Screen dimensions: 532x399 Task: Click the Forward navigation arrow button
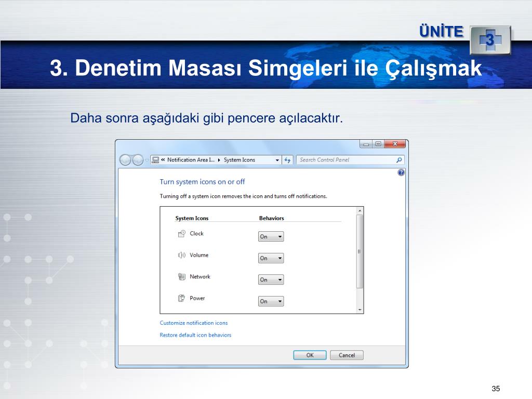pos(138,160)
